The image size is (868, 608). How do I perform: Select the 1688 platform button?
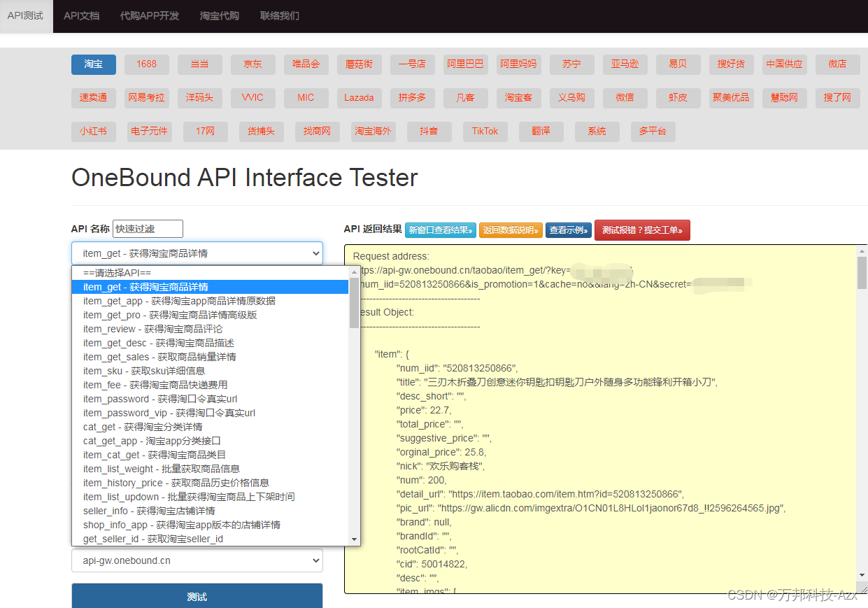(147, 64)
